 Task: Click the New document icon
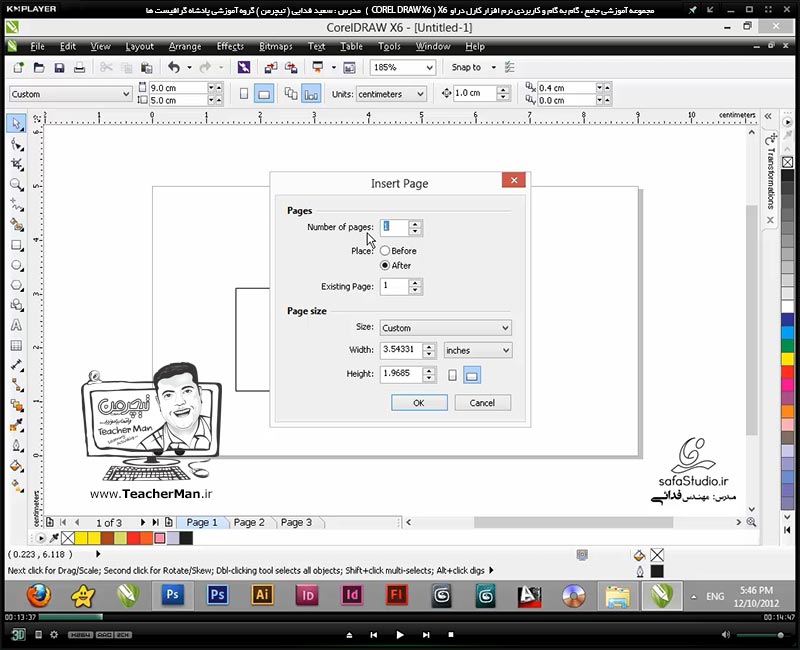pos(19,67)
